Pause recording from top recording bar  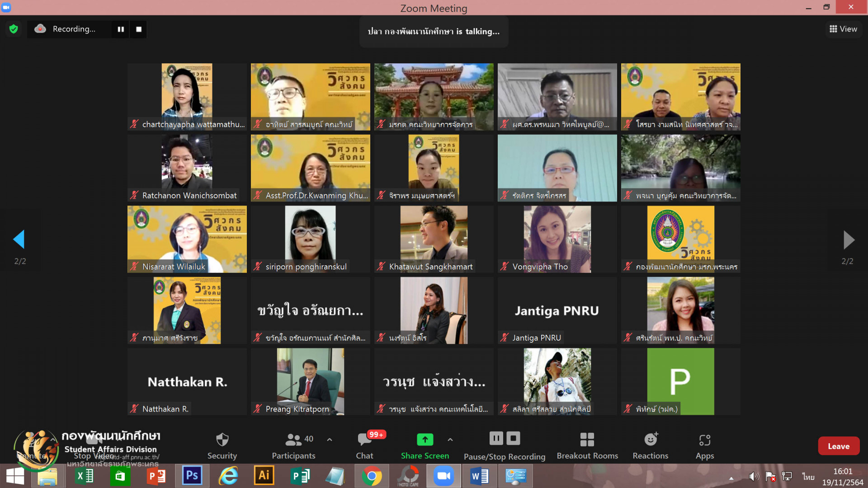pos(121,29)
